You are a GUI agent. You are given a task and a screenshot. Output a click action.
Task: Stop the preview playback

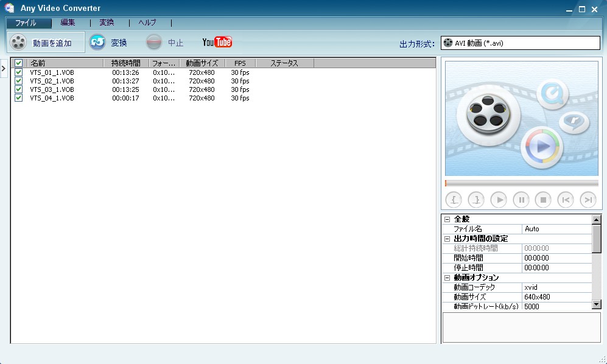[x=543, y=200]
